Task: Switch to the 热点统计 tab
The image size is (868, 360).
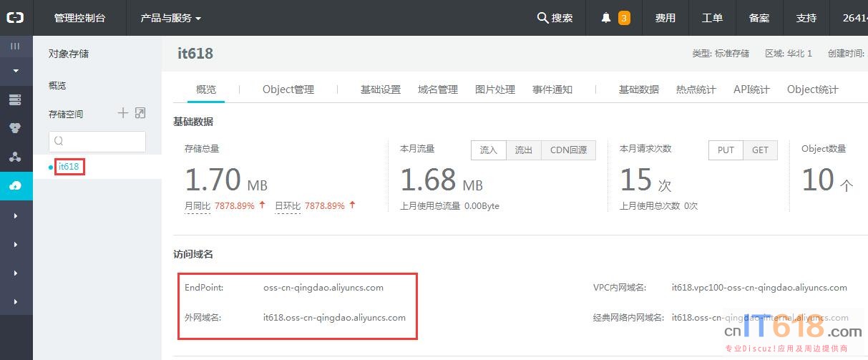Action: click(696, 89)
